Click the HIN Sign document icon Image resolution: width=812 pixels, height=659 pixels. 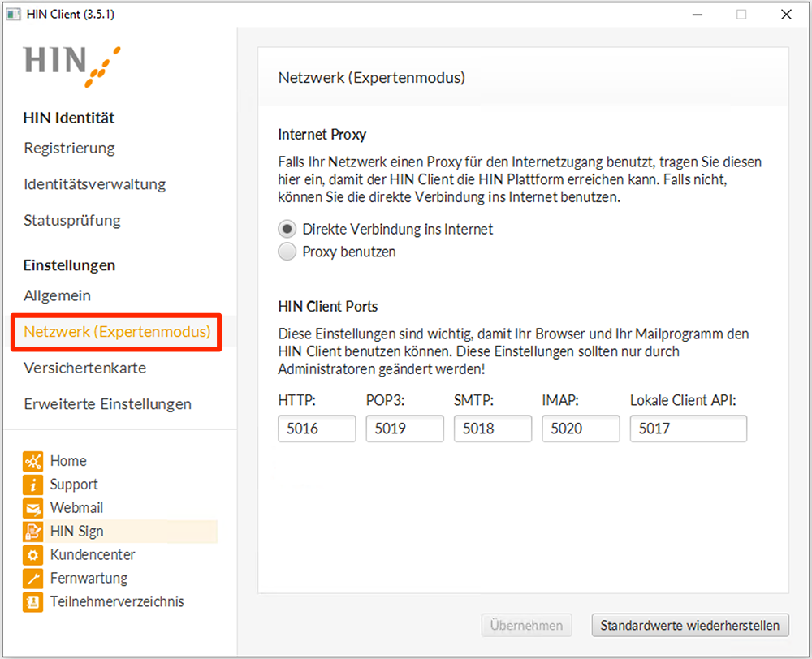click(32, 531)
